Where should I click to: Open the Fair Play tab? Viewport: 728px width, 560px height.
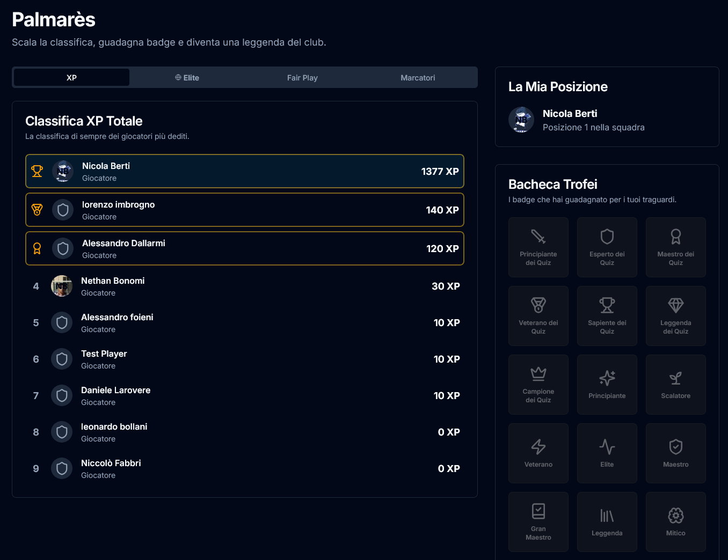click(x=302, y=78)
